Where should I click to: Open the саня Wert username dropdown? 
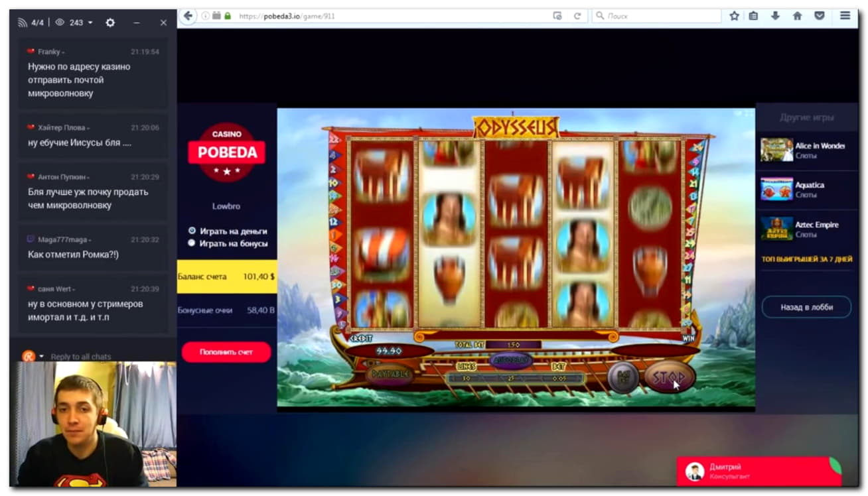72,290
